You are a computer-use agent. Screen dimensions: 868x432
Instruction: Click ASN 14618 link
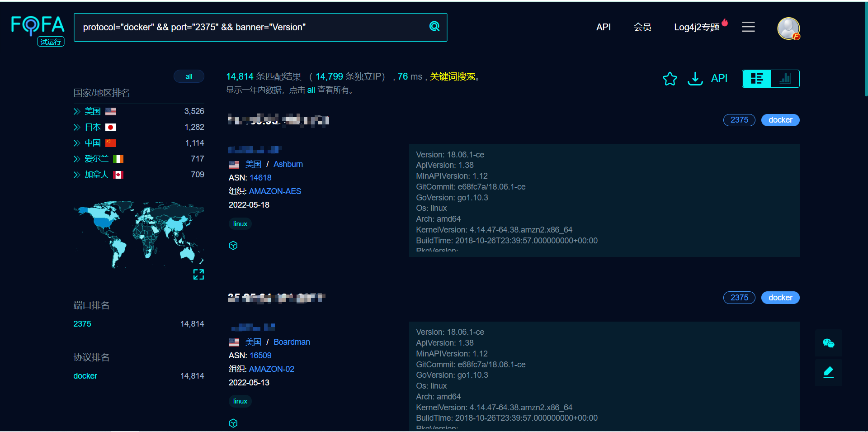(x=260, y=178)
